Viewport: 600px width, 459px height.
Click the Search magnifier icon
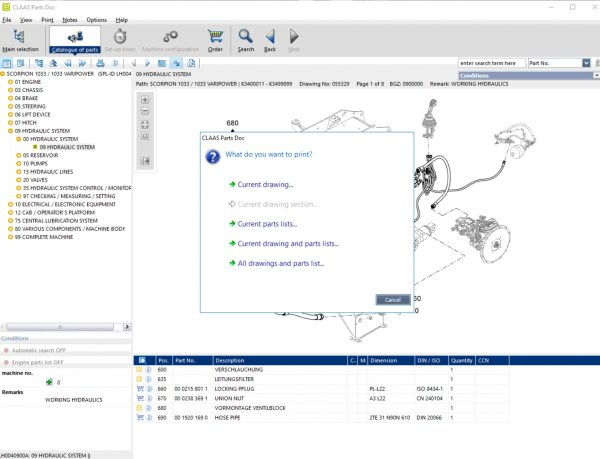pos(246,38)
